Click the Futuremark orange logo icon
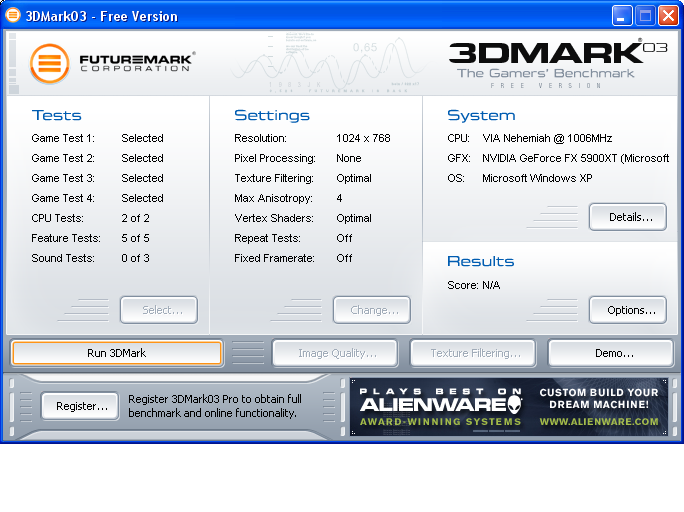This screenshot has width=684, height=512. (50, 64)
